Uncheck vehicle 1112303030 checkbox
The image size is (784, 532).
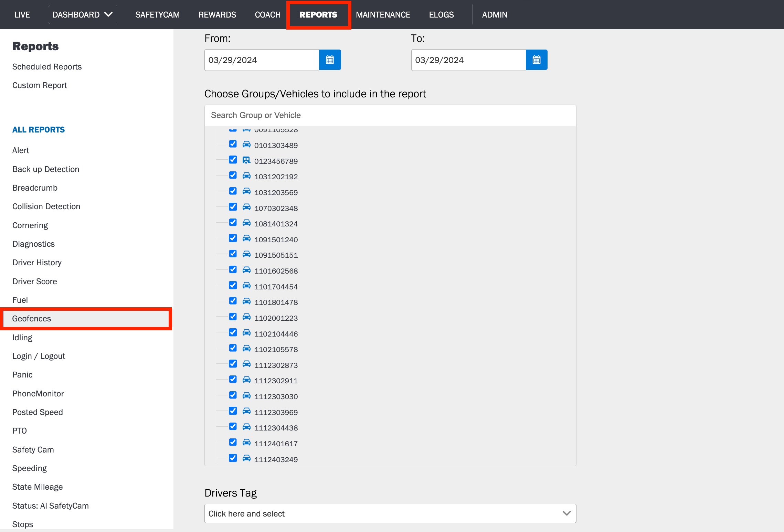[233, 395]
